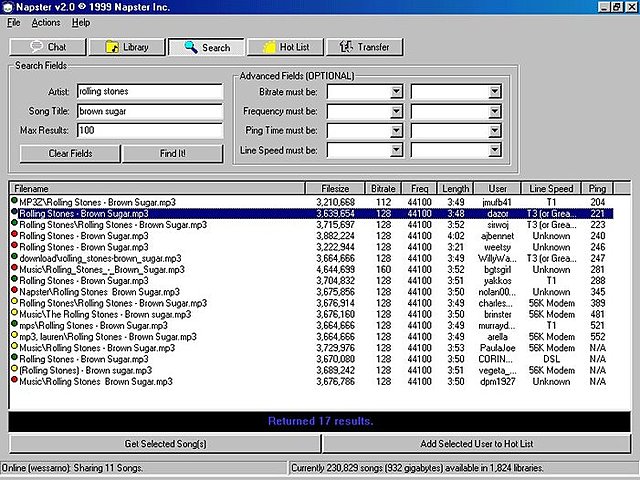The image size is (640, 480).
Task: Click Add Selected User to Hot List
Action: (477, 444)
